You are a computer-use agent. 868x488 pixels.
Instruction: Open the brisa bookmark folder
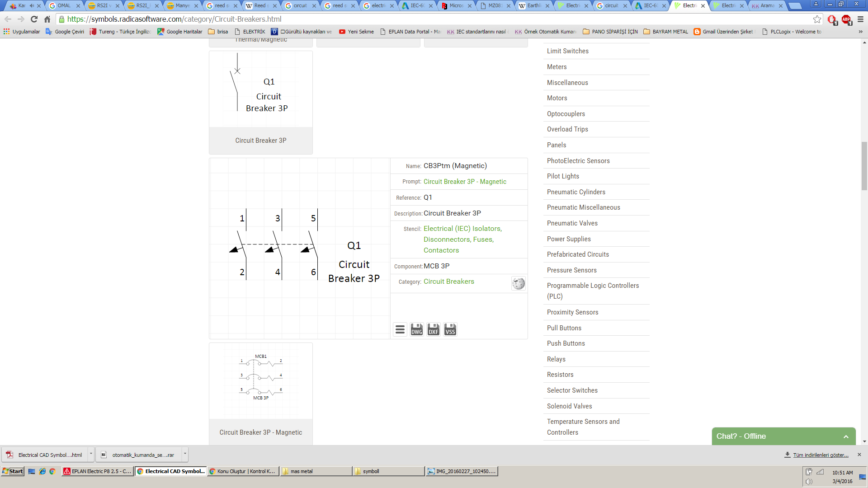click(x=218, y=32)
